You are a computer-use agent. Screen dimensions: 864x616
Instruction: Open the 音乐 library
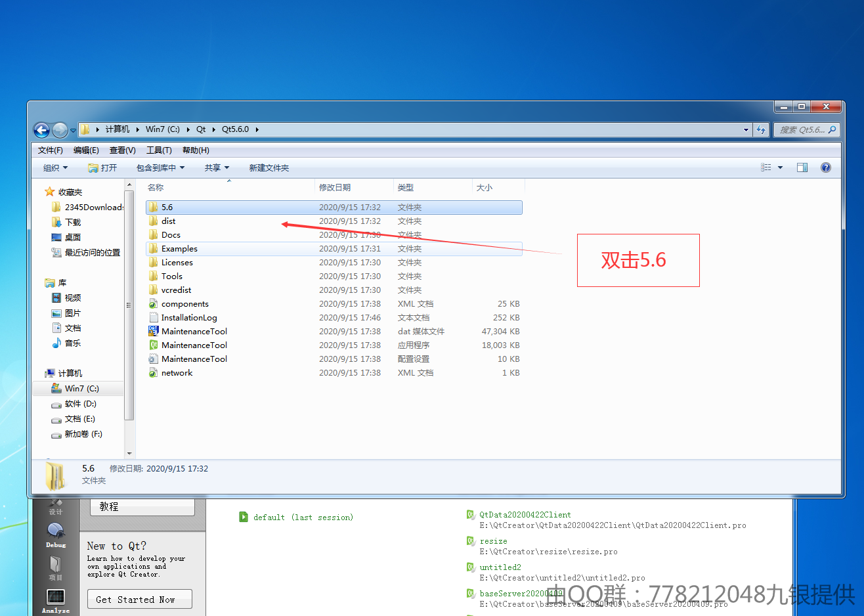click(x=66, y=343)
